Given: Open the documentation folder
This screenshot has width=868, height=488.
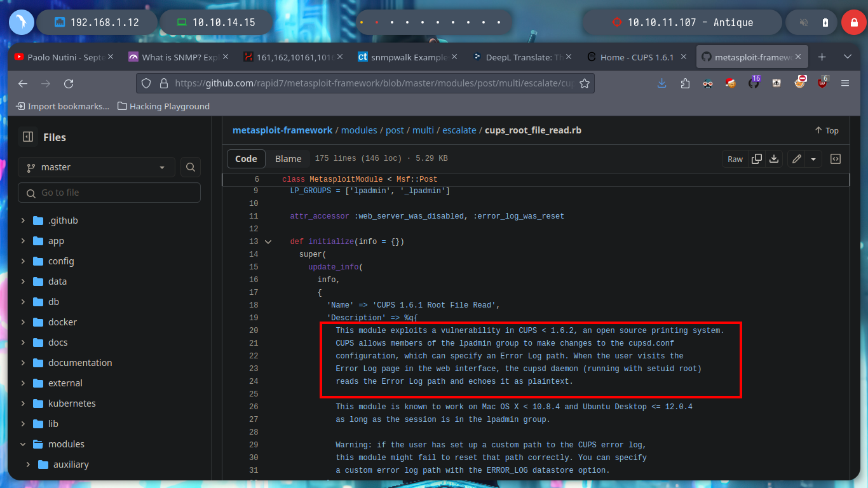Looking at the screenshot, I should point(80,363).
